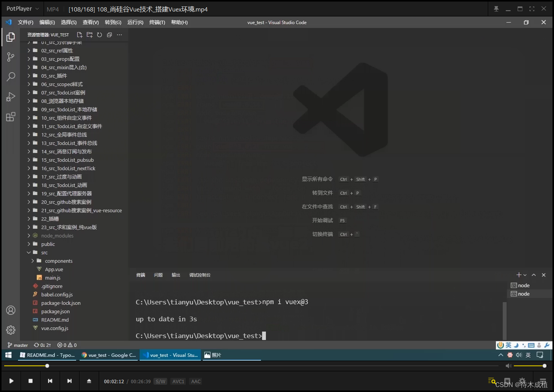Show hidden tray icons chevron

coord(500,355)
